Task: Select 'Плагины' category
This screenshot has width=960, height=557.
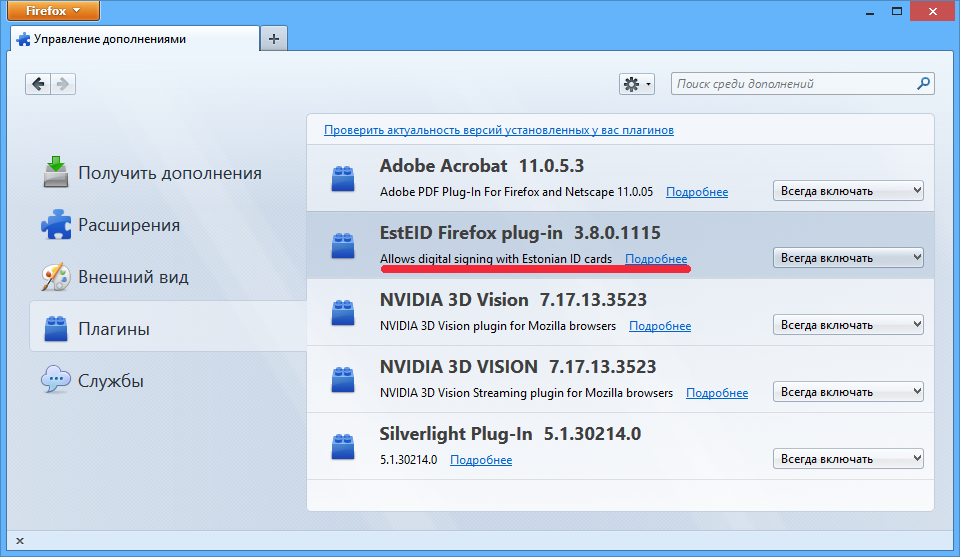Action: [168, 326]
